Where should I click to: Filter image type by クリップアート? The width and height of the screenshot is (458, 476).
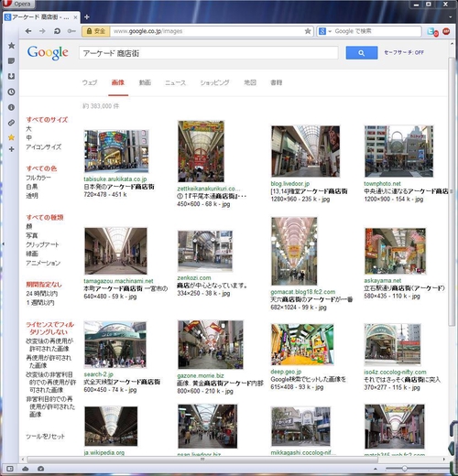coord(42,244)
